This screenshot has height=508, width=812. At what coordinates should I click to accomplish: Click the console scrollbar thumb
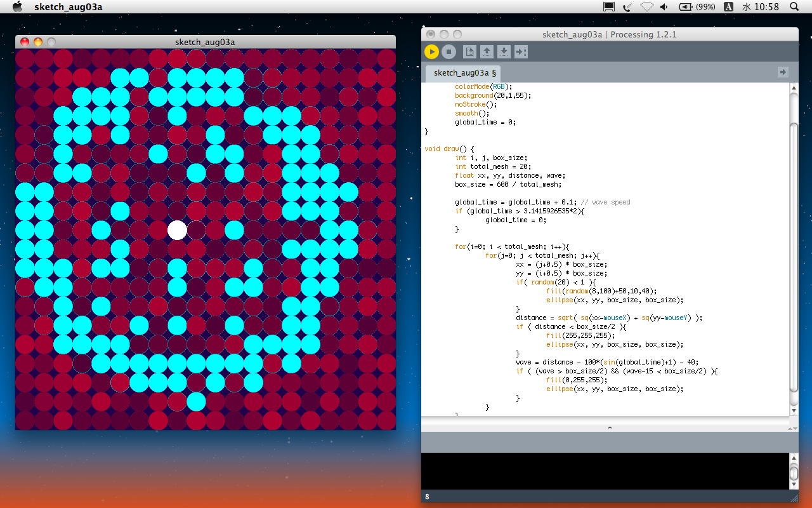[794, 473]
